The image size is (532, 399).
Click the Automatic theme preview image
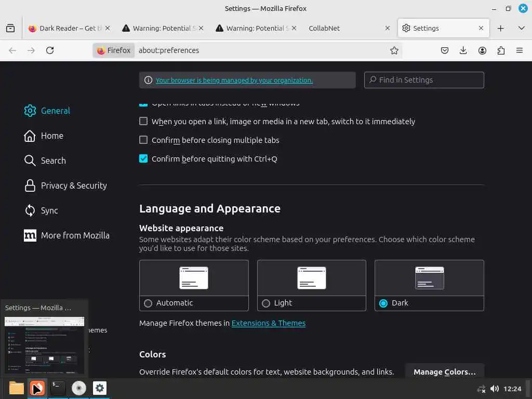pos(194,278)
